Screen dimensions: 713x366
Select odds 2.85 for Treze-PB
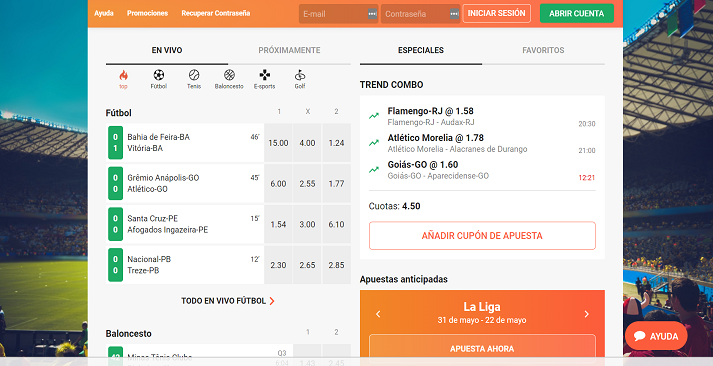tap(336, 265)
